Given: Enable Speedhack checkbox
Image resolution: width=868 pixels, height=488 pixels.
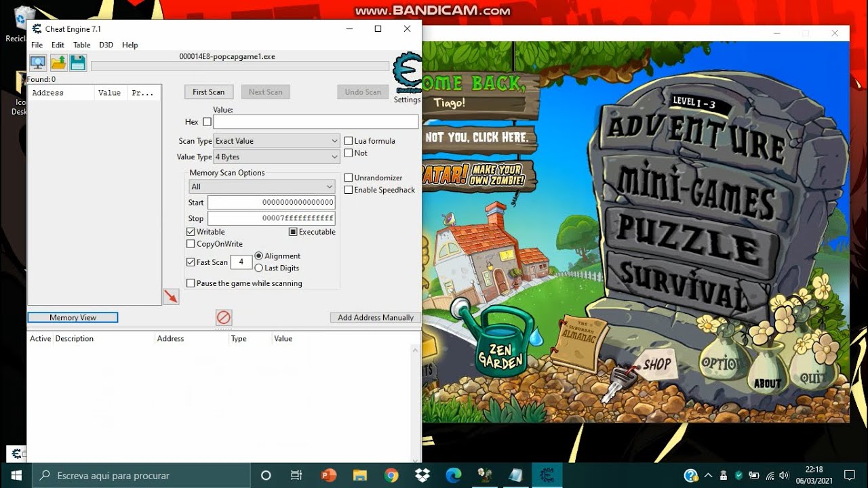Looking at the screenshot, I should tap(349, 190).
